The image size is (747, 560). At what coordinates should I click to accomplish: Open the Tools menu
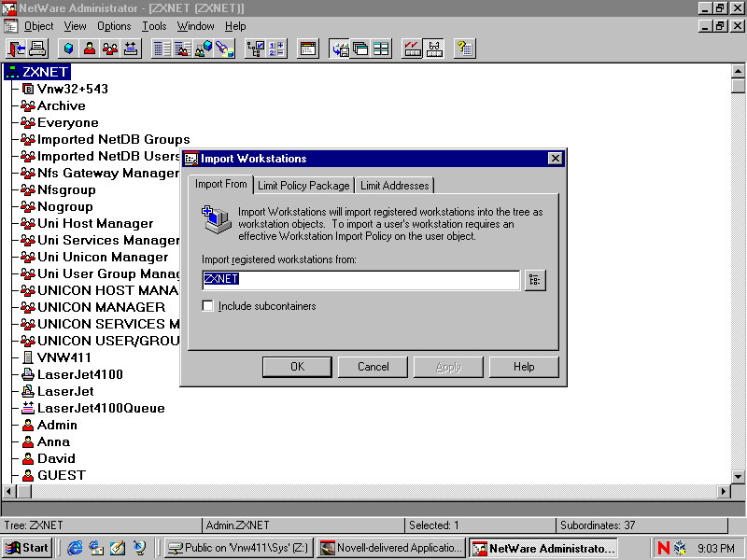point(154,26)
